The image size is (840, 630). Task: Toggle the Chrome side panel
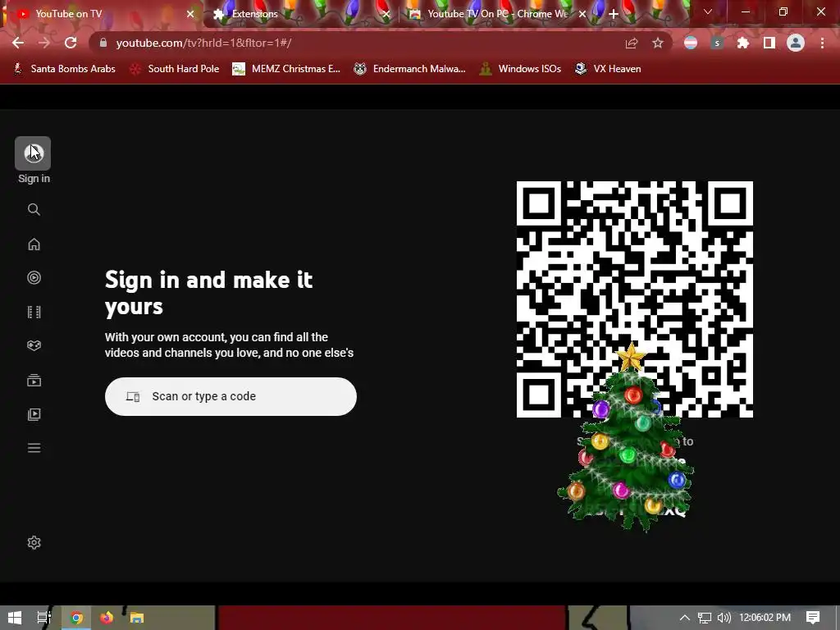(769, 43)
